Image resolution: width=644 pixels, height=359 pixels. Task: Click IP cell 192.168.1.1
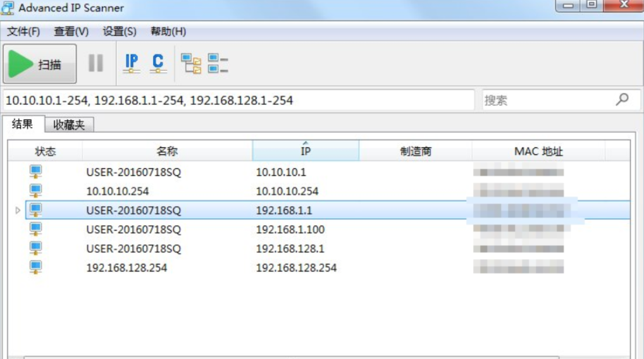[284, 210]
